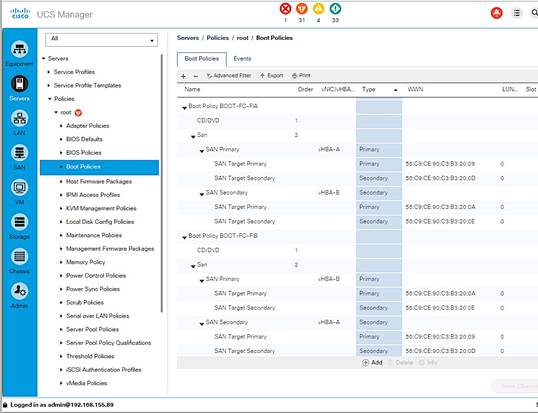The image size is (538, 413).
Task: Open the All navigation filter dropdown
Action: click(102, 40)
